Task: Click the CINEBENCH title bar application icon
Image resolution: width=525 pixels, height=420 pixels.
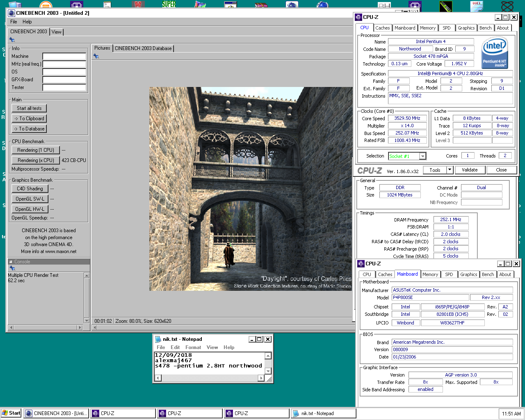Action: click(11, 13)
